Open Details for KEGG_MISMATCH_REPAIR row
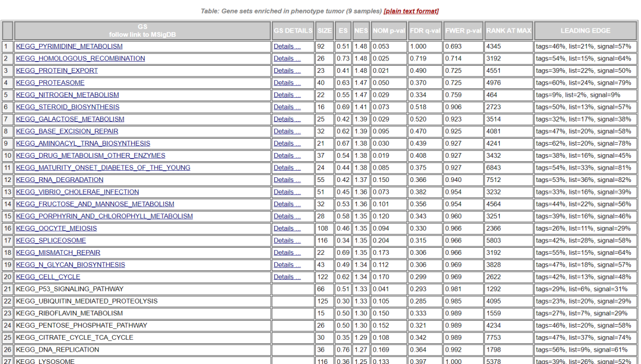The width and height of the screenshot is (641, 364). click(x=287, y=253)
